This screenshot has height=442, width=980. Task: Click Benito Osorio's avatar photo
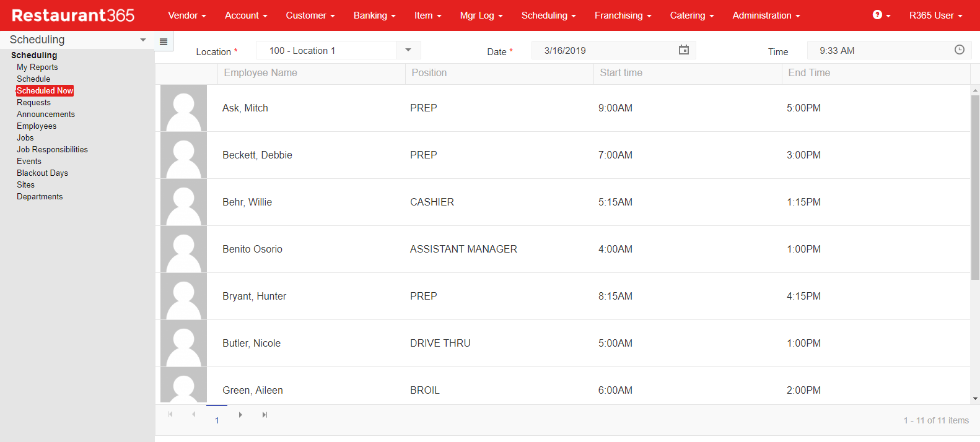coord(183,249)
